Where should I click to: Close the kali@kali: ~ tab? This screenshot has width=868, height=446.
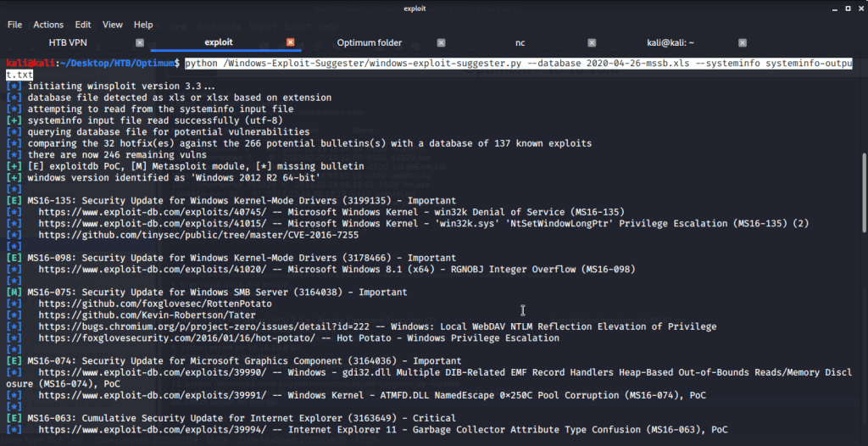[742, 42]
